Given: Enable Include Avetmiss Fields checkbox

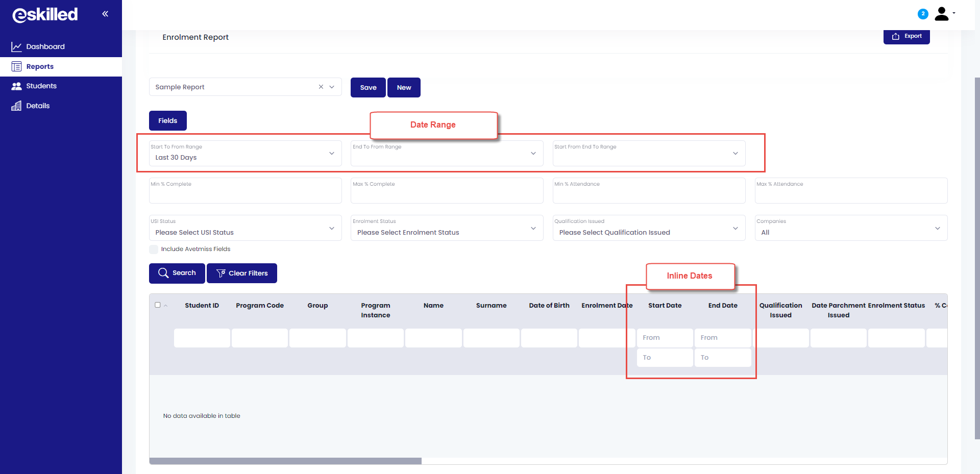Looking at the screenshot, I should point(154,250).
